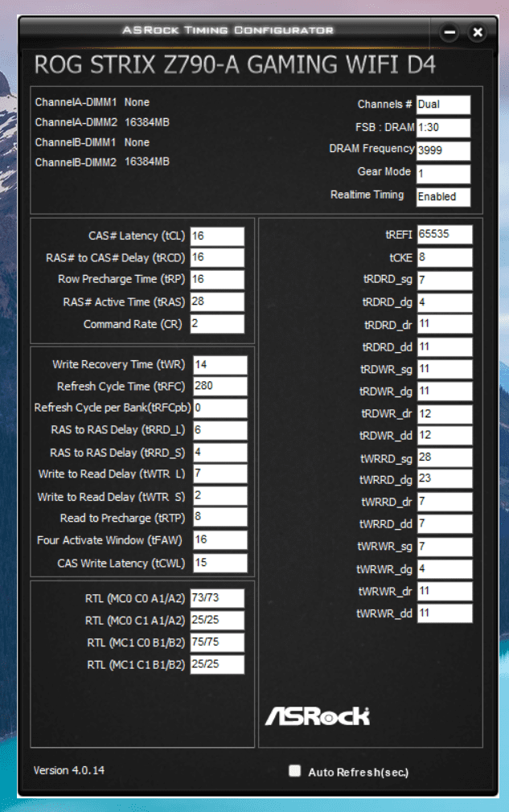
Task: Click the tWRRD_dg value field
Action: click(445, 478)
